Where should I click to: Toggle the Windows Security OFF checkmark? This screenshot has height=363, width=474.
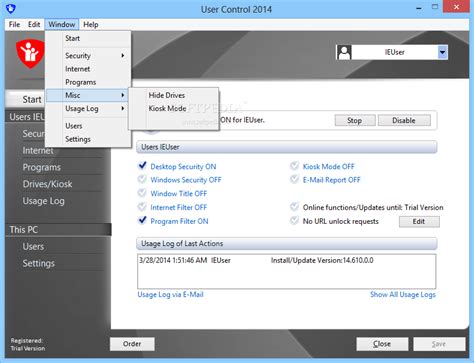(x=142, y=179)
